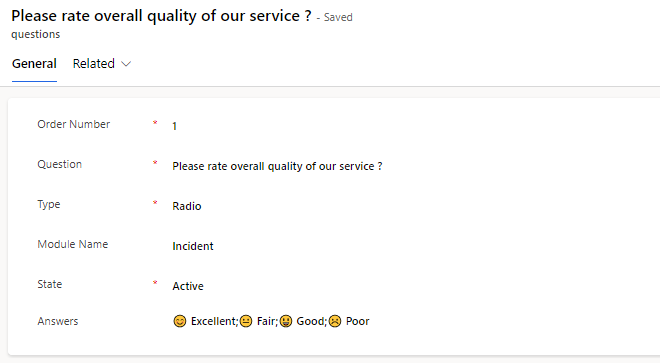
Task: Open the Type field showing Radio
Action: pos(186,206)
